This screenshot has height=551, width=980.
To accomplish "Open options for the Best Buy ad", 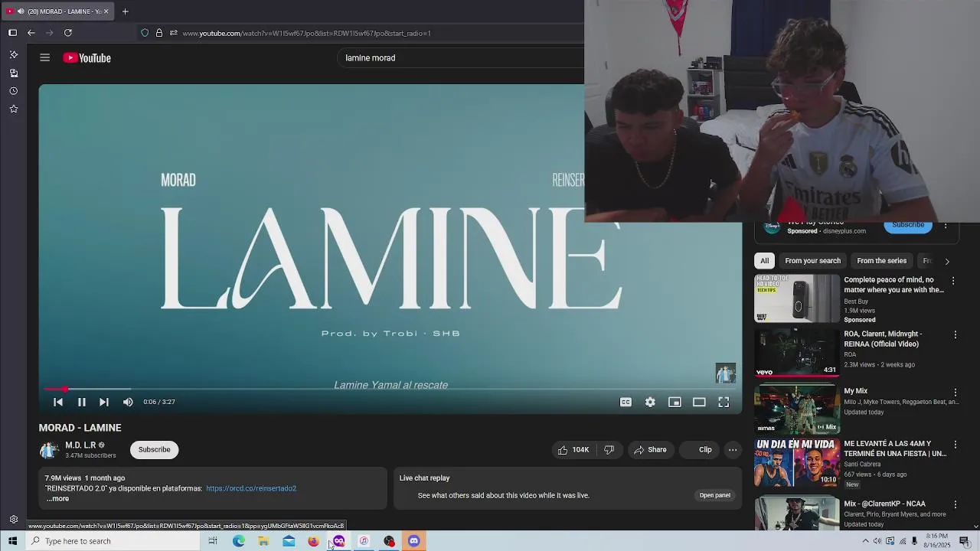I will click(x=953, y=281).
